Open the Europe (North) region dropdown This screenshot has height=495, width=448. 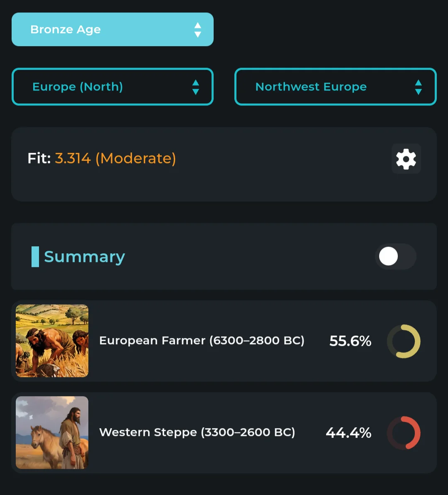112,87
